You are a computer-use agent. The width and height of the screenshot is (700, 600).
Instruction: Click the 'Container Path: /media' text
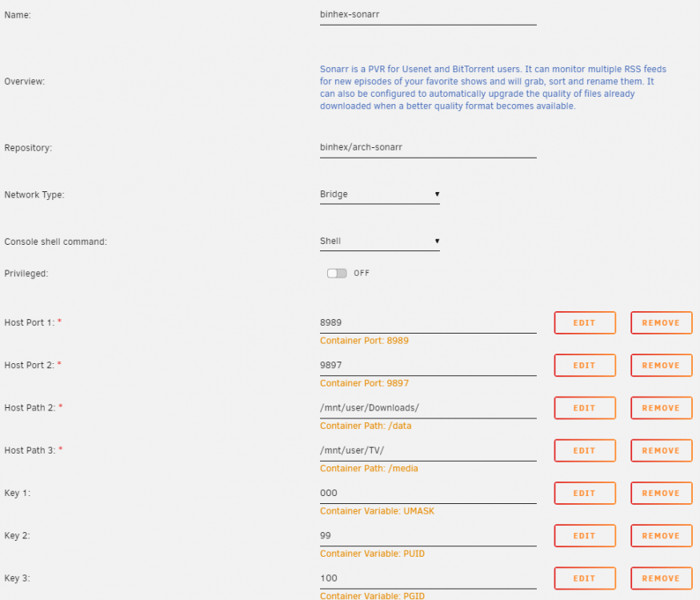coord(369,468)
